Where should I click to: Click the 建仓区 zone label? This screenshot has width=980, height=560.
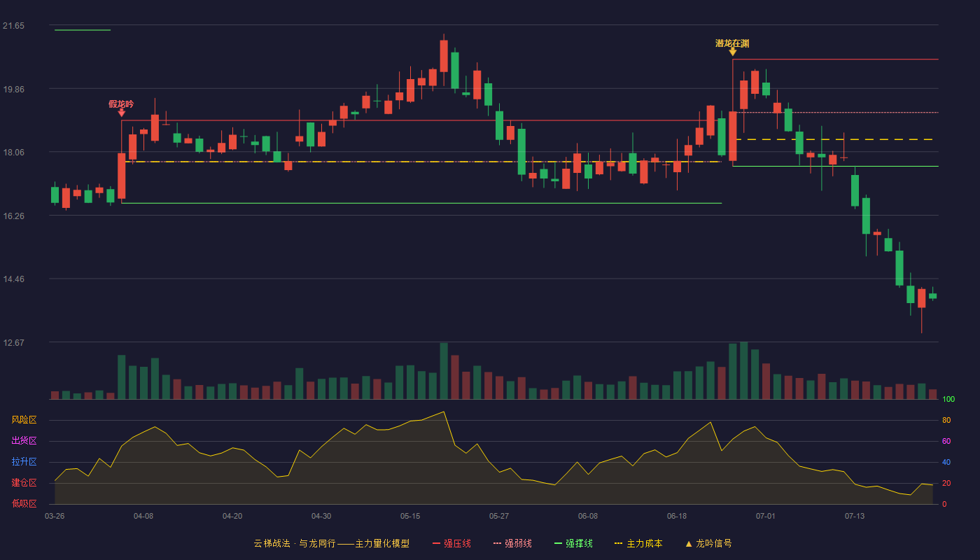[24, 483]
